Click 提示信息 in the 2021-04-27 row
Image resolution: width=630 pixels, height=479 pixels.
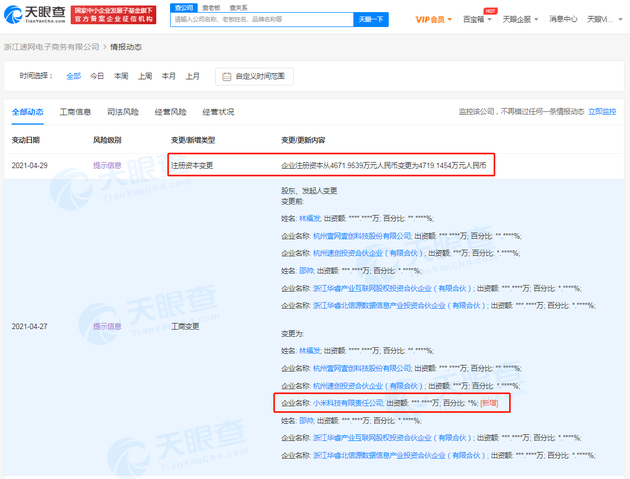107,327
